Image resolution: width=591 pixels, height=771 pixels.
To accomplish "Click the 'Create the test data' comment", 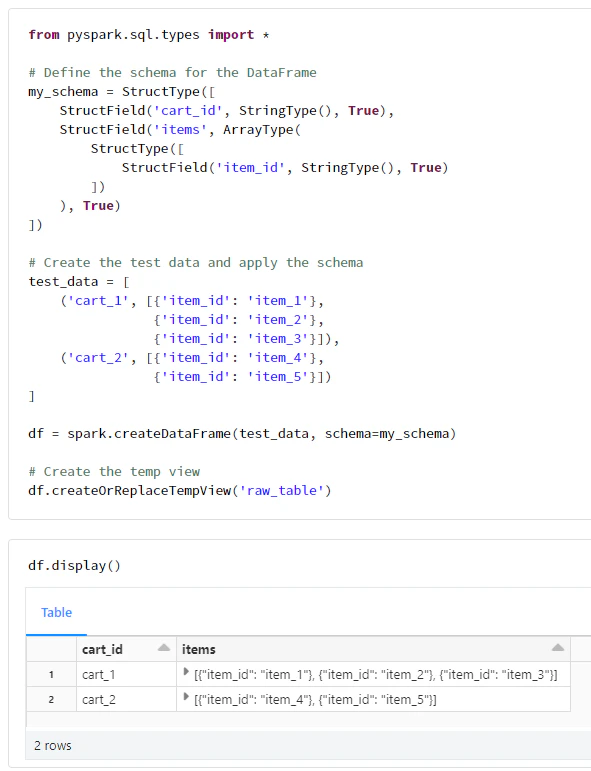I will point(196,263).
